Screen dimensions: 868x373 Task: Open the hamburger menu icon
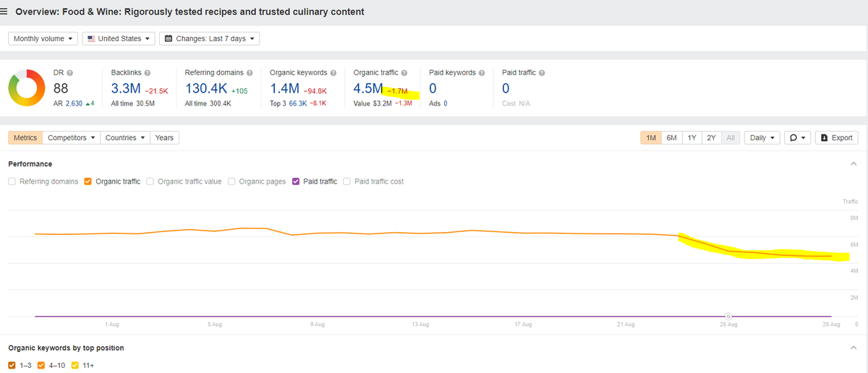pyautogui.click(x=5, y=12)
